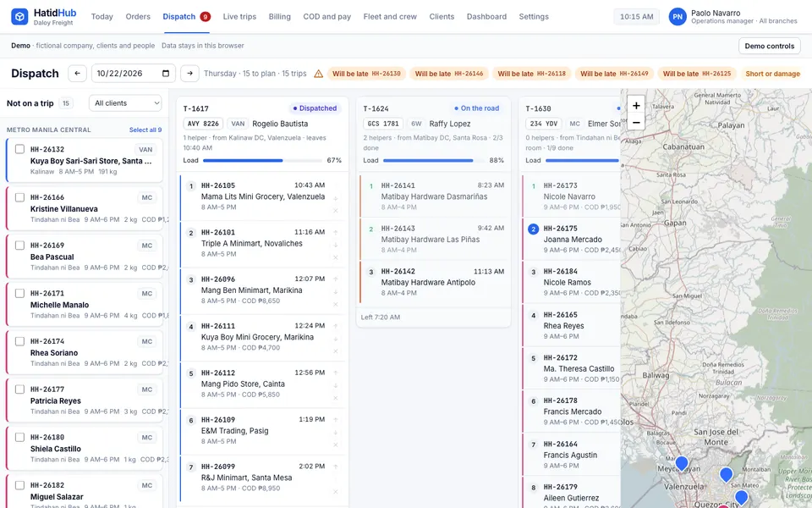This screenshot has width=812, height=508.
Task: Open the Today tab
Action: (x=102, y=17)
